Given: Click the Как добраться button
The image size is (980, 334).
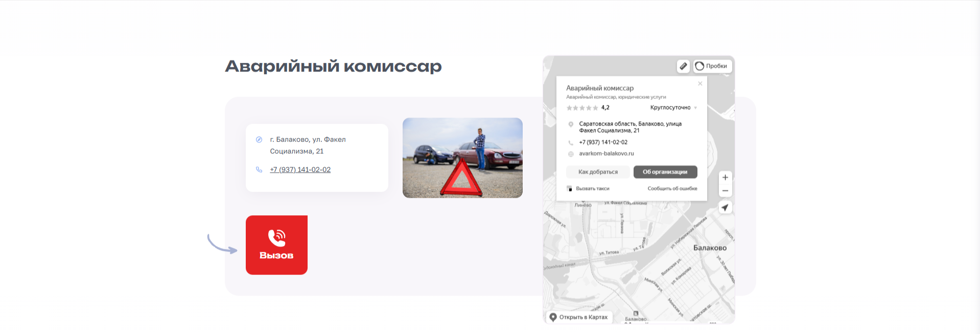Looking at the screenshot, I should tap(598, 172).
